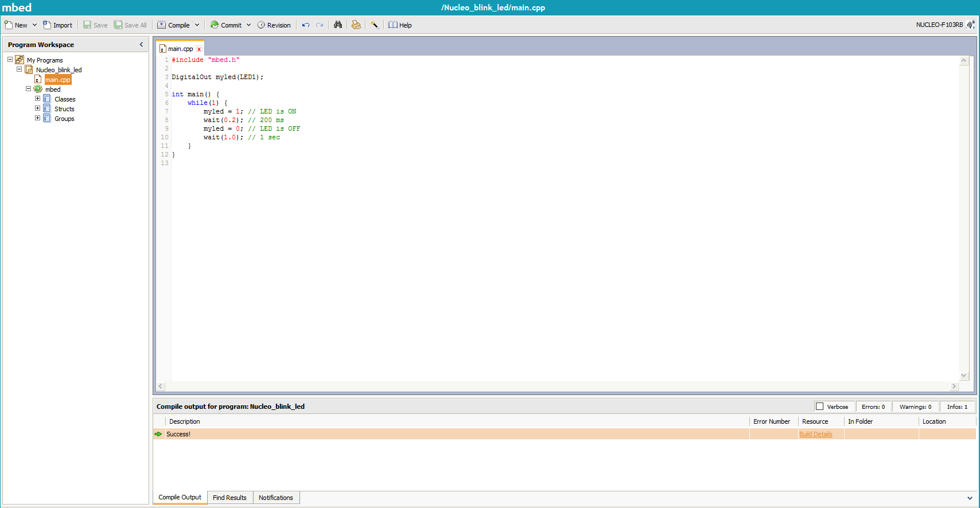Open the Compile options dropdown arrow
This screenshot has height=508, width=980.
click(x=197, y=25)
